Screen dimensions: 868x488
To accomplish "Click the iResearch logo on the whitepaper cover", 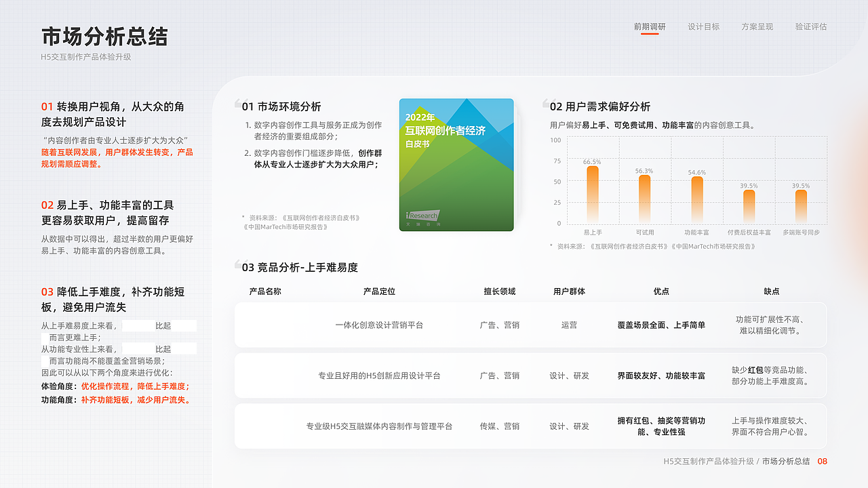I will click(422, 216).
